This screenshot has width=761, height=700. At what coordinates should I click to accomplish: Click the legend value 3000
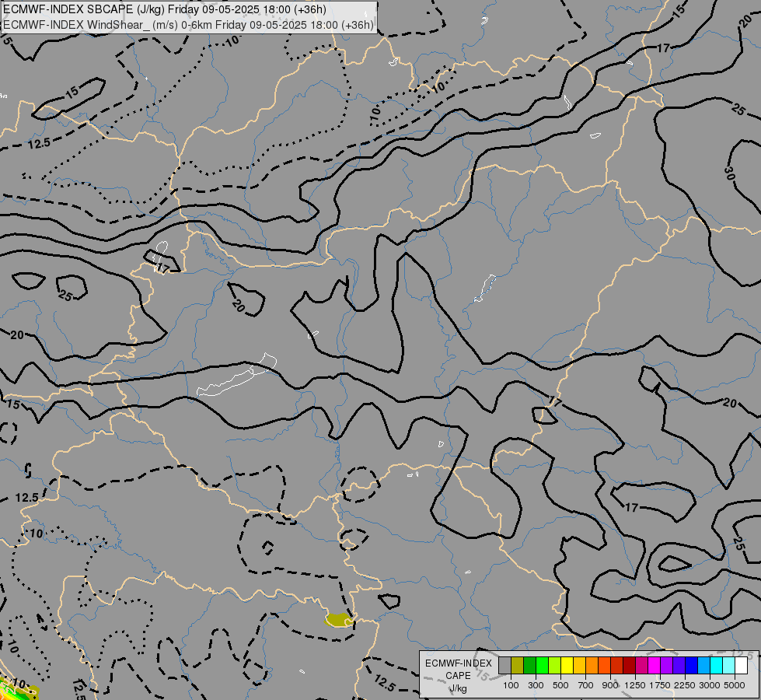coord(710,685)
